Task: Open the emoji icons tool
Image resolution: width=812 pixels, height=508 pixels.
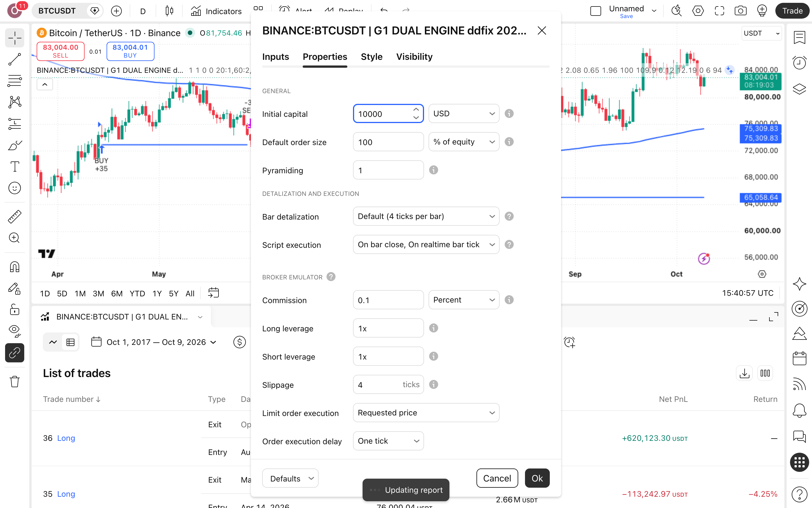Action: pos(15,188)
